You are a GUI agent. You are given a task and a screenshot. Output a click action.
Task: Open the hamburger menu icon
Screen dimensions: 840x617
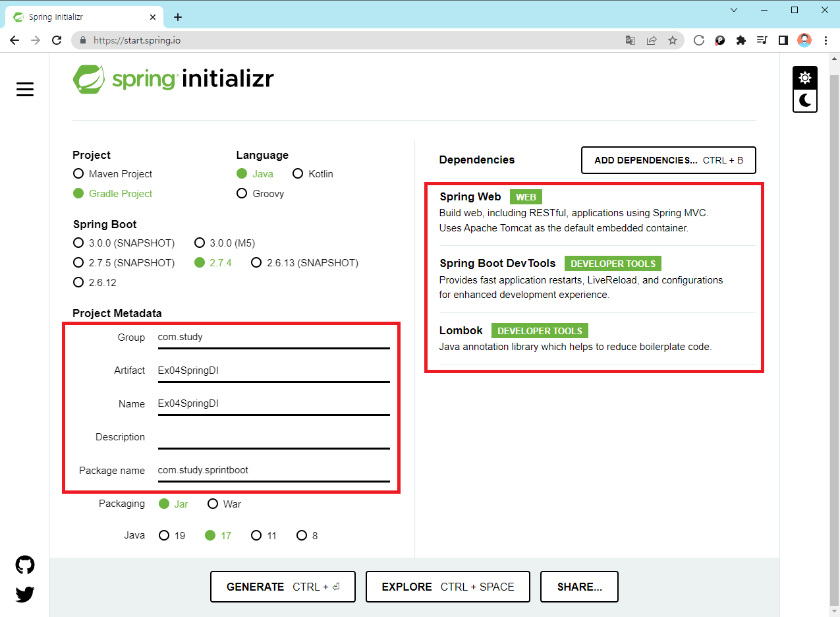click(25, 89)
